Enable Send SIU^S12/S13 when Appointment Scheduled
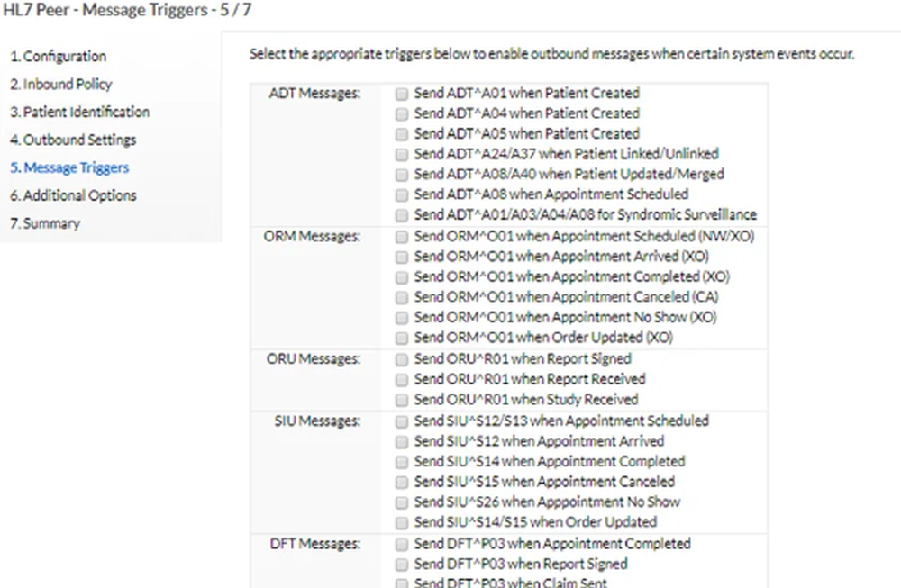The width and height of the screenshot is (901, 588). tap(400, 421)
